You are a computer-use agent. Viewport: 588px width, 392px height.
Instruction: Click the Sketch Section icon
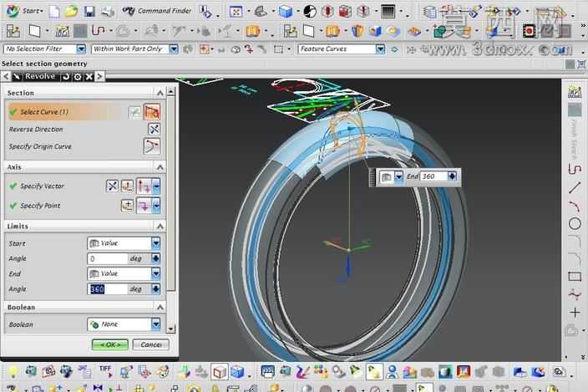coord(134,112)
